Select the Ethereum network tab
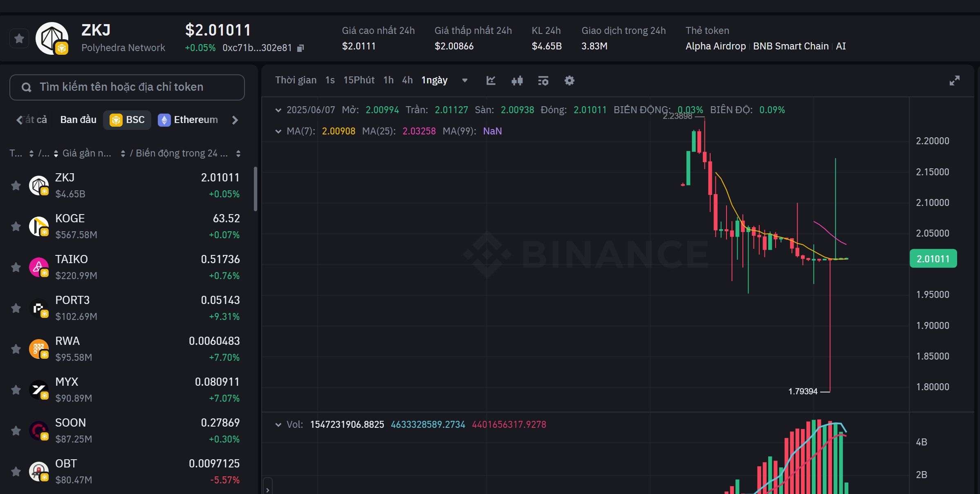This screenshot has width=980, height=494. point(188,120)
